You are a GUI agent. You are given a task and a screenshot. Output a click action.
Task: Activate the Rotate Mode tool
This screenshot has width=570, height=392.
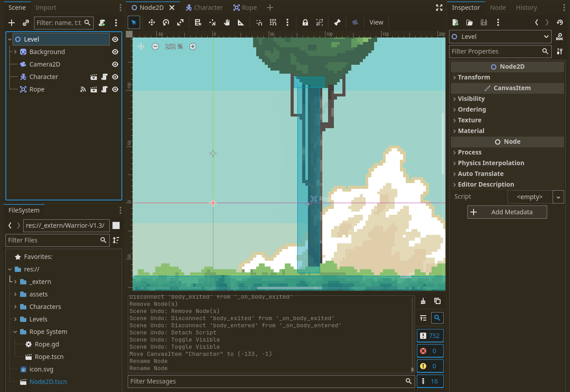pyautogui.click(x=166, y=22)
